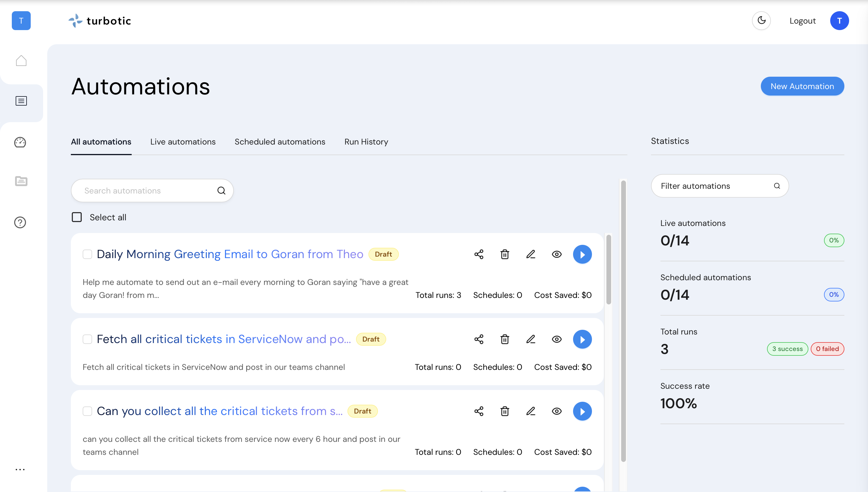Screen dimensions: 868x492
Task: Run the Can you collect automation with play button
Action: coord(582,411)
